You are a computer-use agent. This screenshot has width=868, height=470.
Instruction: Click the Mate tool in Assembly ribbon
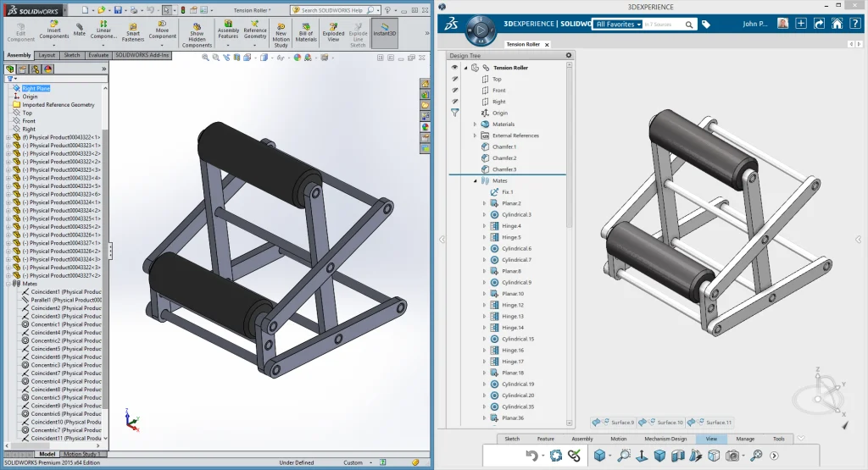pos(79,31)
